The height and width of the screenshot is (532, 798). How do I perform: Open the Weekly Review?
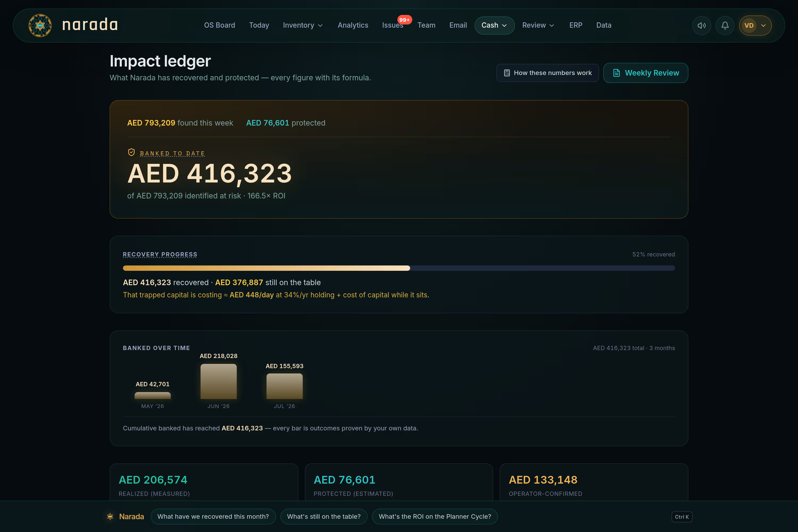point(645,73)
